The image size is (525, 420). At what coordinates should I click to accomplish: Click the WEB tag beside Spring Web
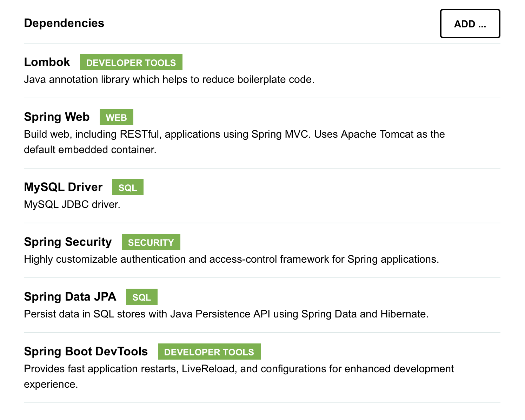tap(116, 117)
